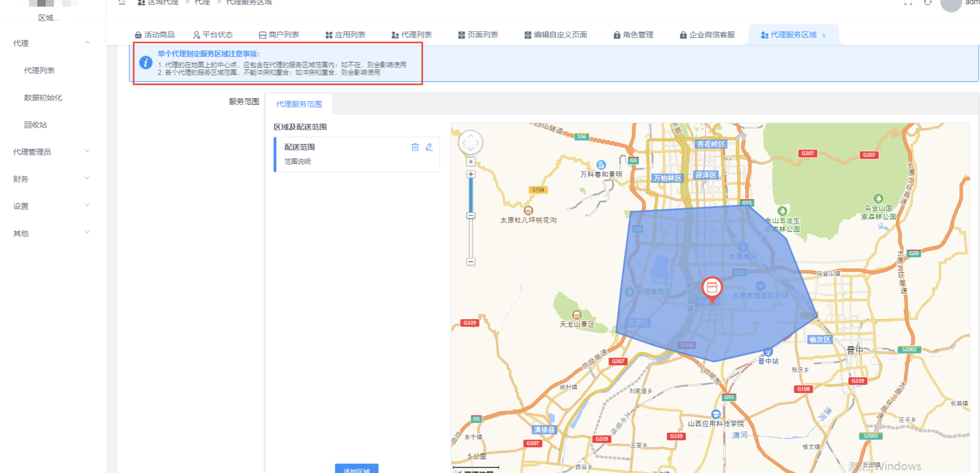Click the 乌金山国家森林公园 park icon

(878, 199)
